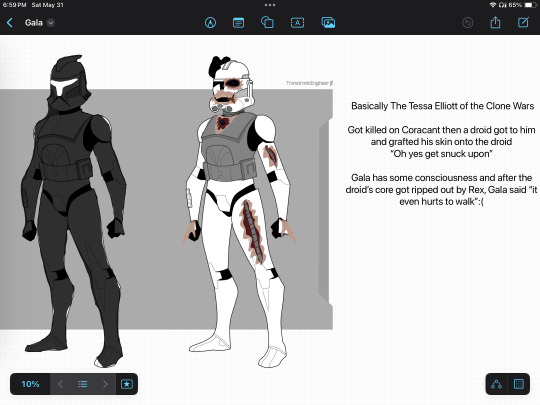Select text 'even hurts to walk'

[x=437, y=201]
